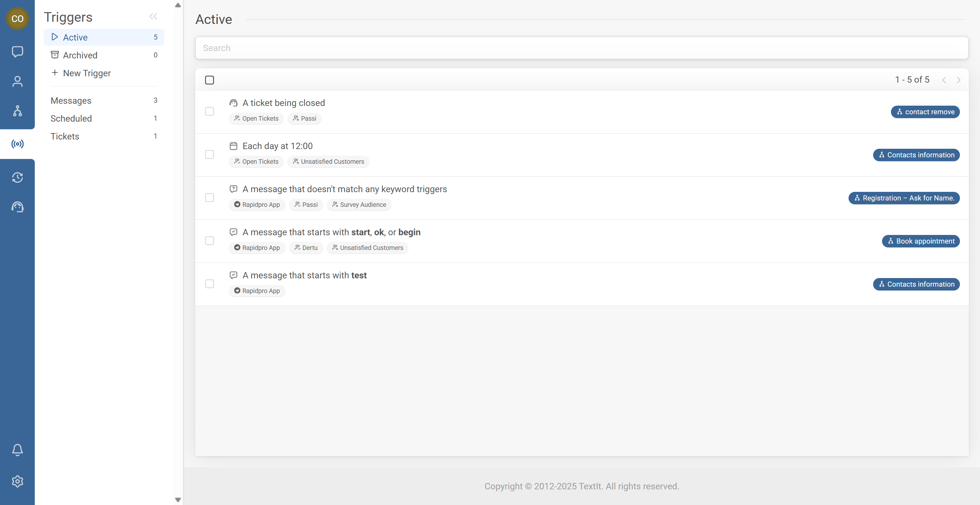The image size is (980, 505).
Task: Go to next page of triggers
Action: click(958, 80)
